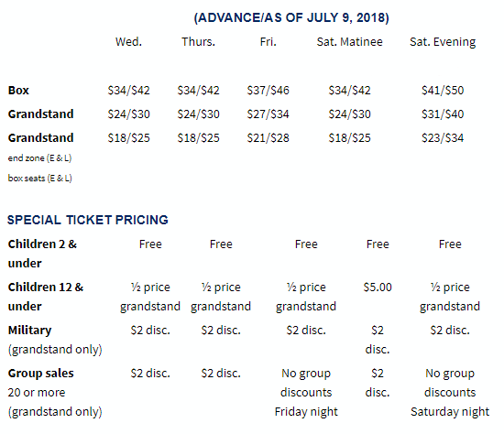Image resolution: width=504 pixels, height=434 pixels.
Task: Click Saturday Evening Grandstand price $31/$40
Action: pyautogui.click(x=443, y=114)
